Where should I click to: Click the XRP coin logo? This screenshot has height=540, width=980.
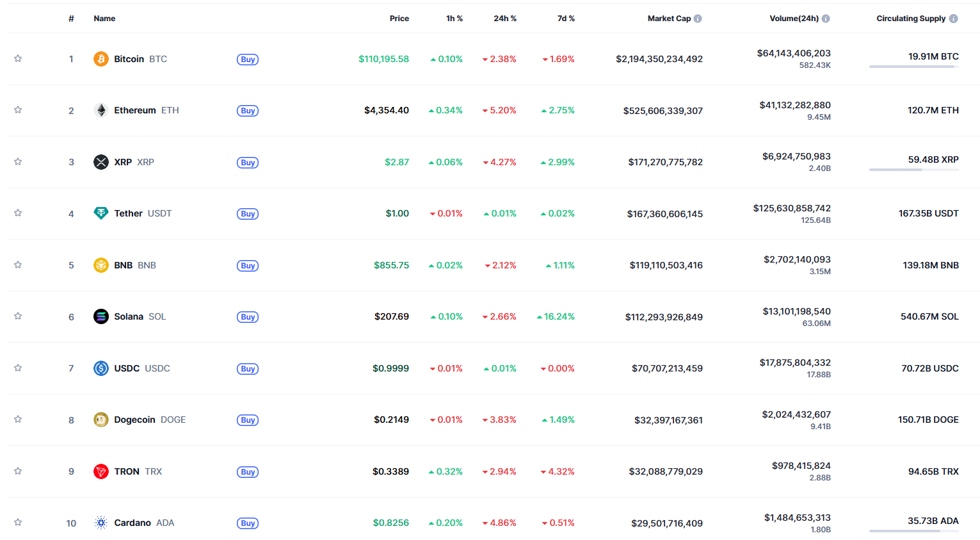tap(101, 162)
